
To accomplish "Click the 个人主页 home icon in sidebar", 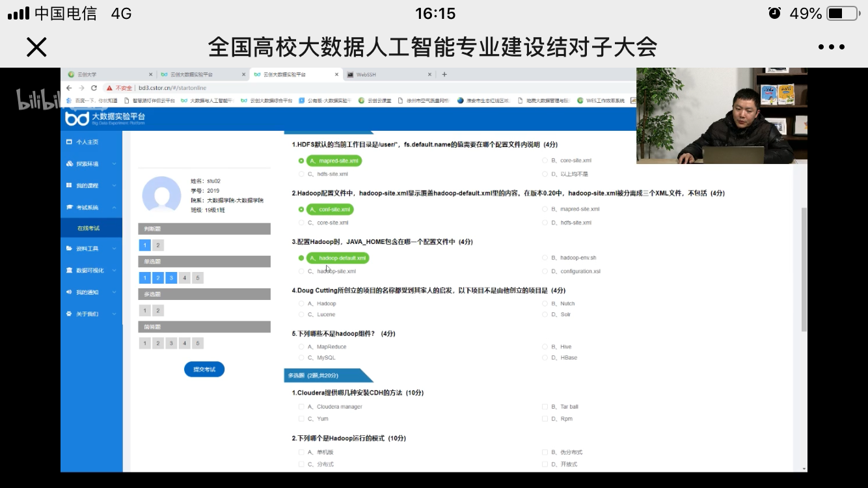I will (70, 142).
